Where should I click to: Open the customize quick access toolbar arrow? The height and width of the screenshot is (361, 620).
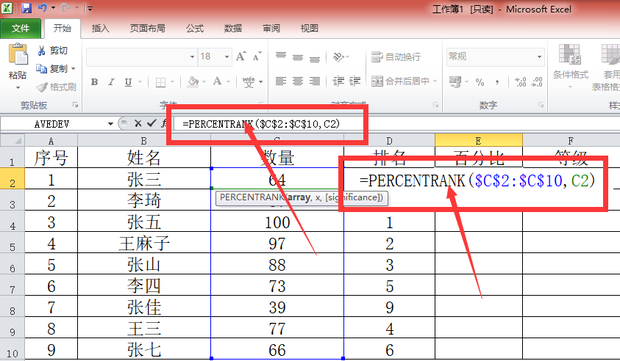point(90,8)
